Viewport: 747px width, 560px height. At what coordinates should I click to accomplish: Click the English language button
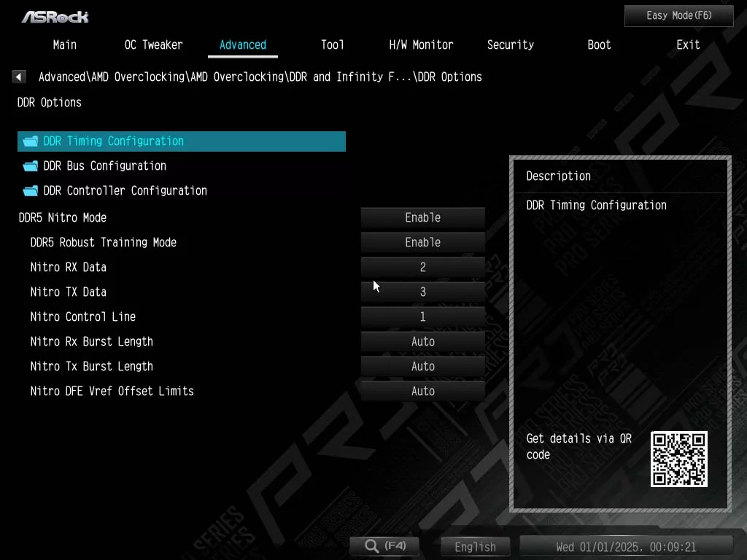pos(475,546)
